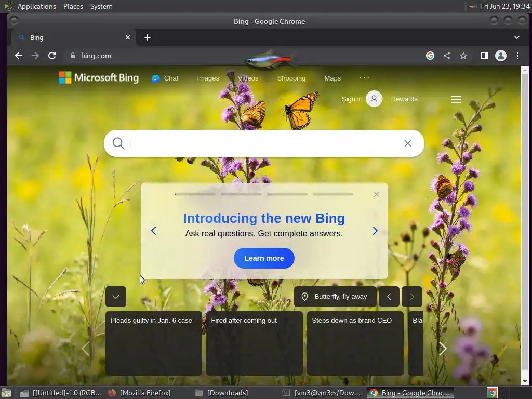The height and width of the screenshot is (399, 532).
Task: Switch to Downloads folder in taskbar
Action: [x=221, y=393]
